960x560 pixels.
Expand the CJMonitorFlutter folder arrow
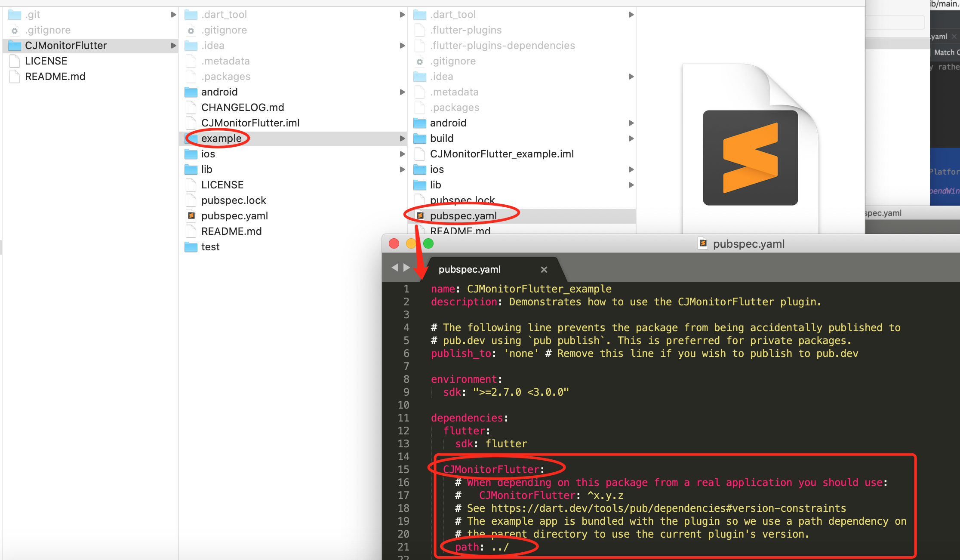coord(173,46)
